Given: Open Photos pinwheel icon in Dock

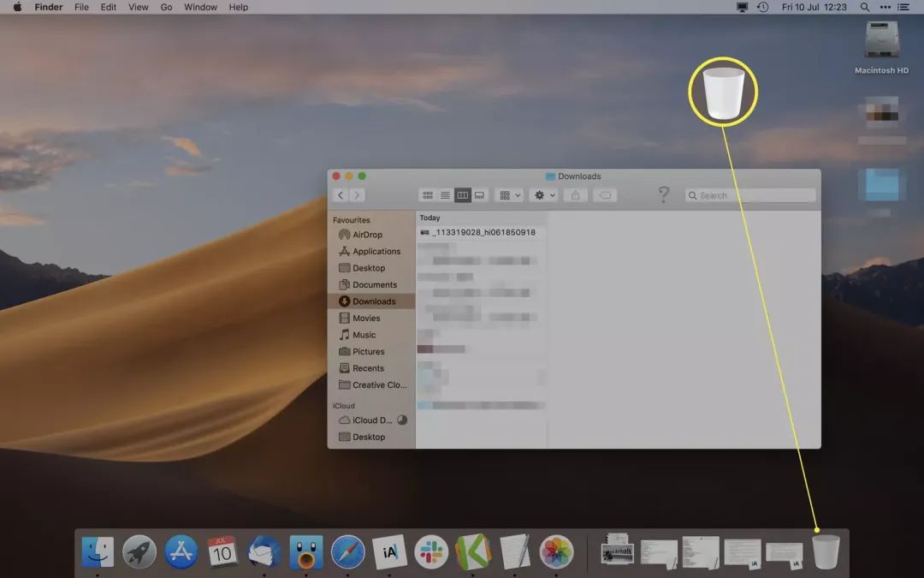Looking at the screenshot, I should click(556, 552).
